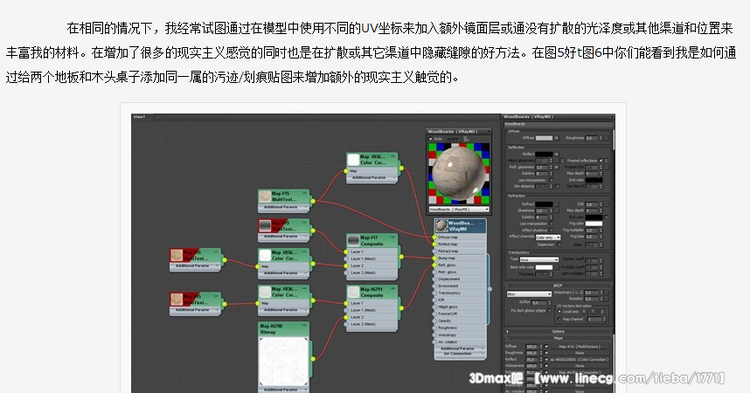Collapse the BRDF rollout header
This screenshot has width=750, height=393.
(x=558, y=285)
